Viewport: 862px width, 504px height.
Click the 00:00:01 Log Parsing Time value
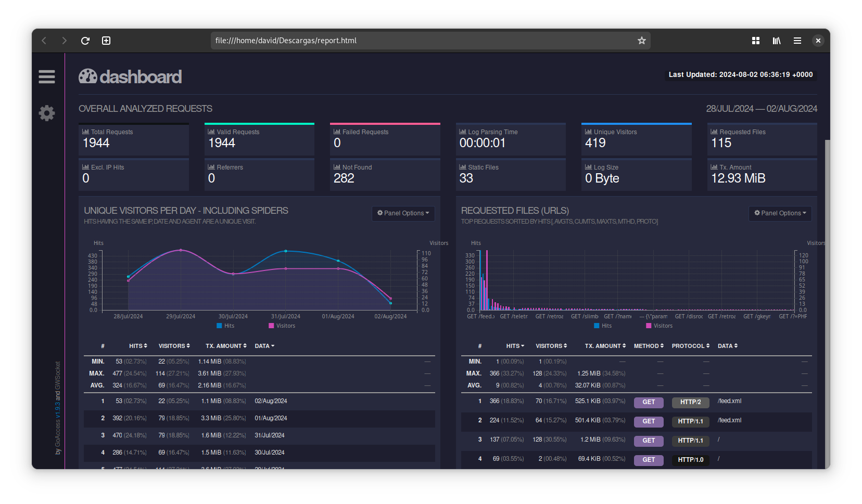(483, 143)
